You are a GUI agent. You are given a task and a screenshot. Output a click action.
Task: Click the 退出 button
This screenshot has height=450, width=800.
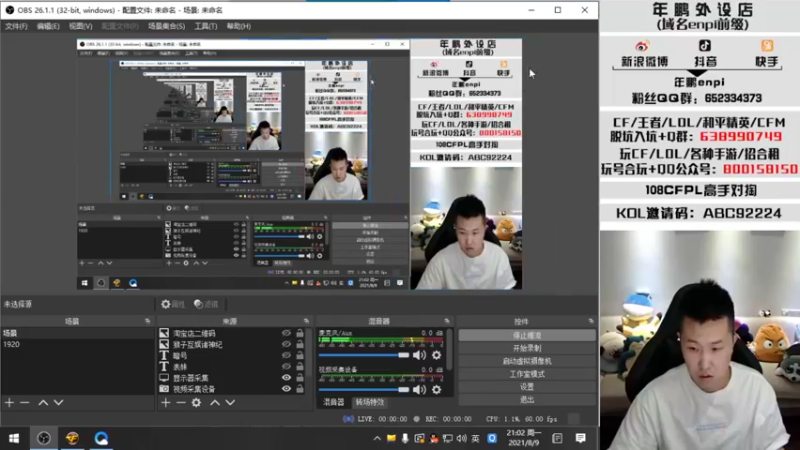527,399
